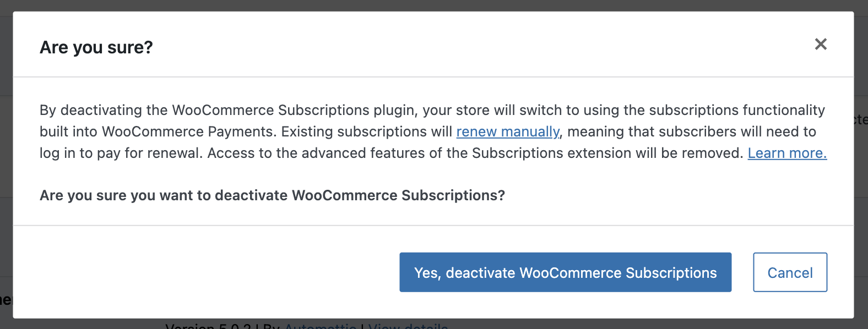The image size is (868, 329).
Task: Open the Automattic author link behind the dialog
Action: (320, 326)
